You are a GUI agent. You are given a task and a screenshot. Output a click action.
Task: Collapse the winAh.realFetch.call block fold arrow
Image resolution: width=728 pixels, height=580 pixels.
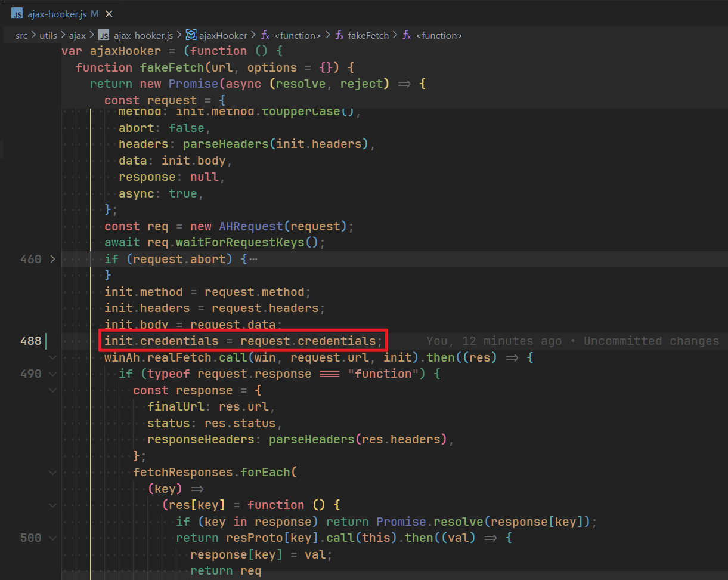[x=52, y=357]
